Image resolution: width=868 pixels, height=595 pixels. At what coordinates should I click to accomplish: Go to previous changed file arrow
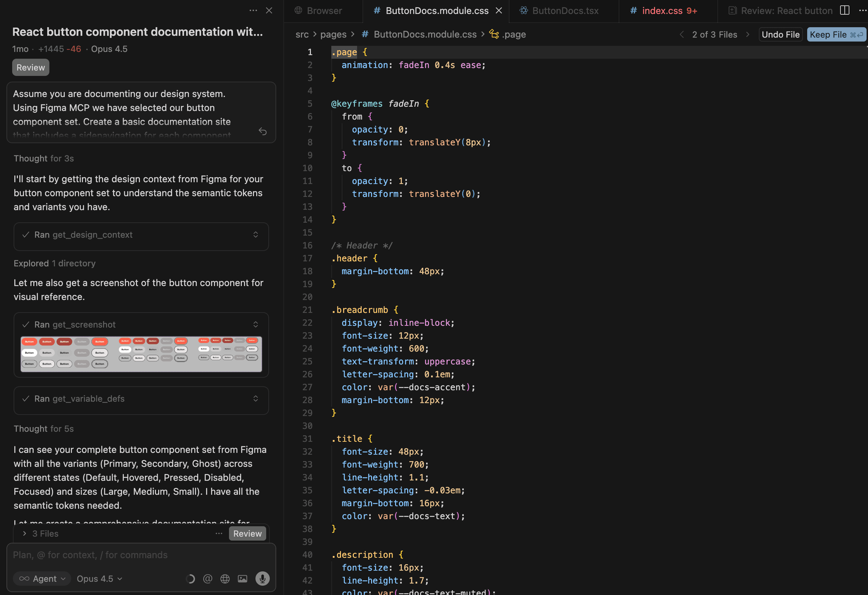click(682, 34)
